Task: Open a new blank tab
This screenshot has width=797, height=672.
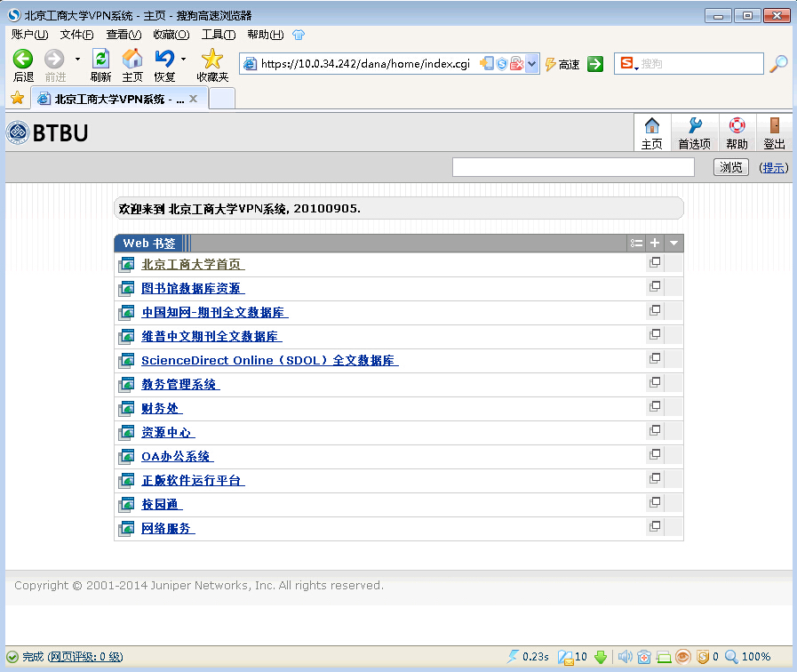Action: pos(222,99)
